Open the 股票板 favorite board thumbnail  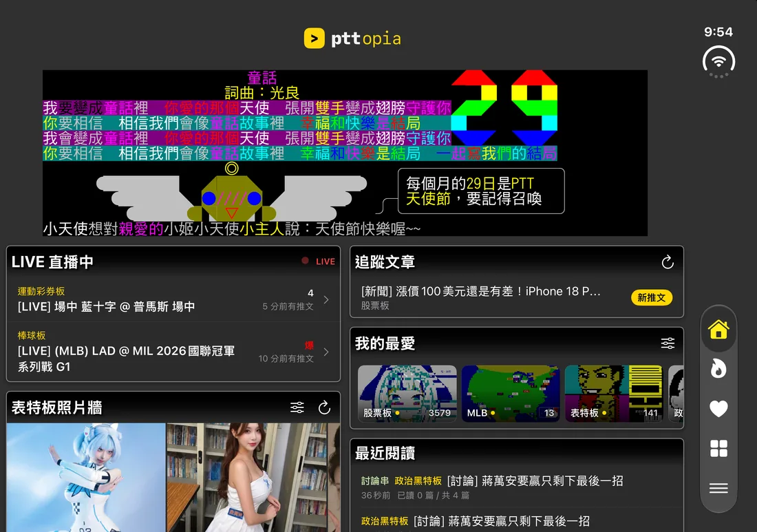[x=407, y=394]
